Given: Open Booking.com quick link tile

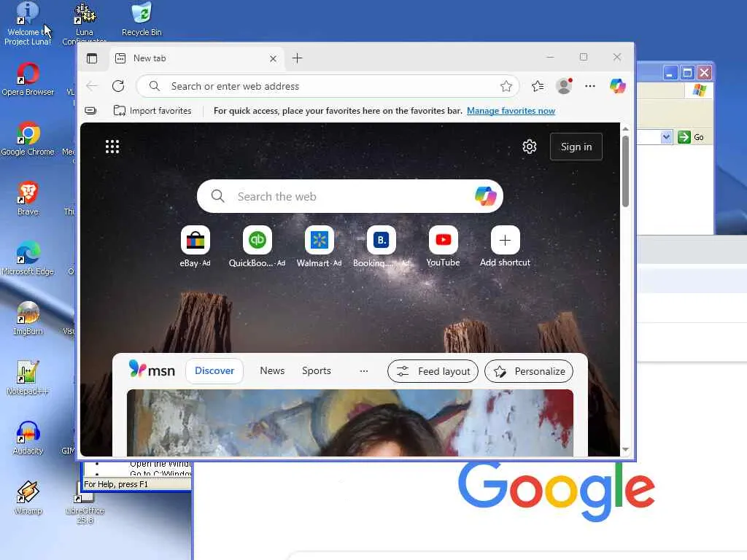Looking at the screenshot, I should 381,246.
